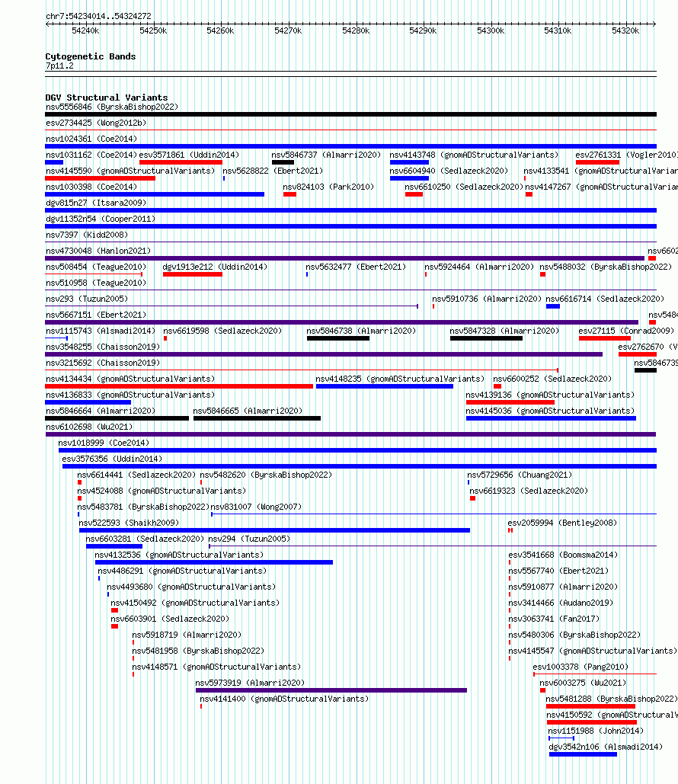This screenshot has height=784, width=678.
Task: Click dgv3542n106 (Alsmadi2014) blue bar
Action: coord(583,754)
